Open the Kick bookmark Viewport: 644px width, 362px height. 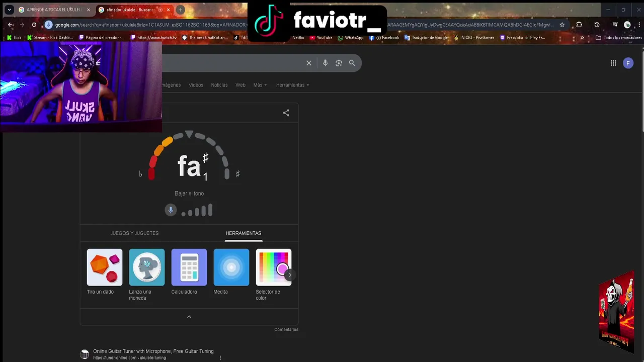pyautogui.click(x=14, y=38)
